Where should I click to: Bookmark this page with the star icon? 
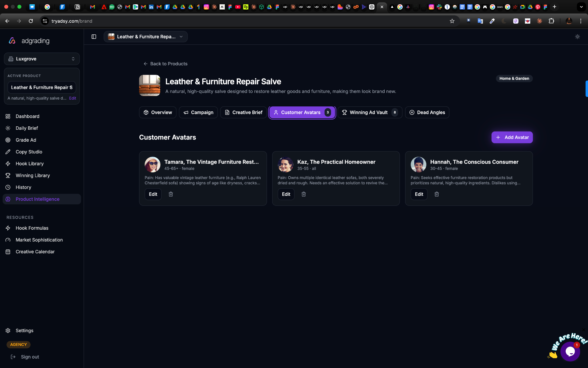point(452,21)
